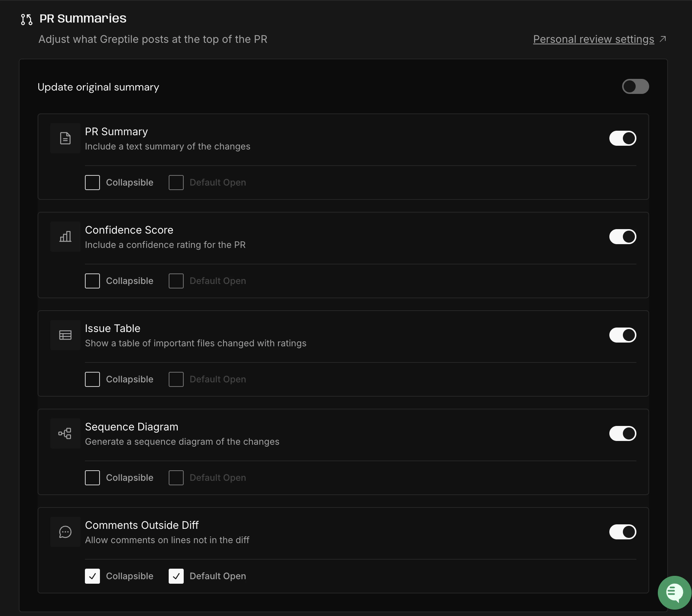Turn off the Confidence Score toggle
This screenshot has height=616, width=692.
(x=622, y=237)
